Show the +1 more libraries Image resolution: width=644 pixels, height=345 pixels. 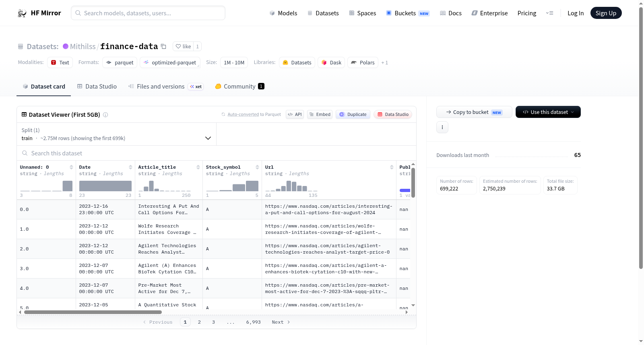click(385, 62)
